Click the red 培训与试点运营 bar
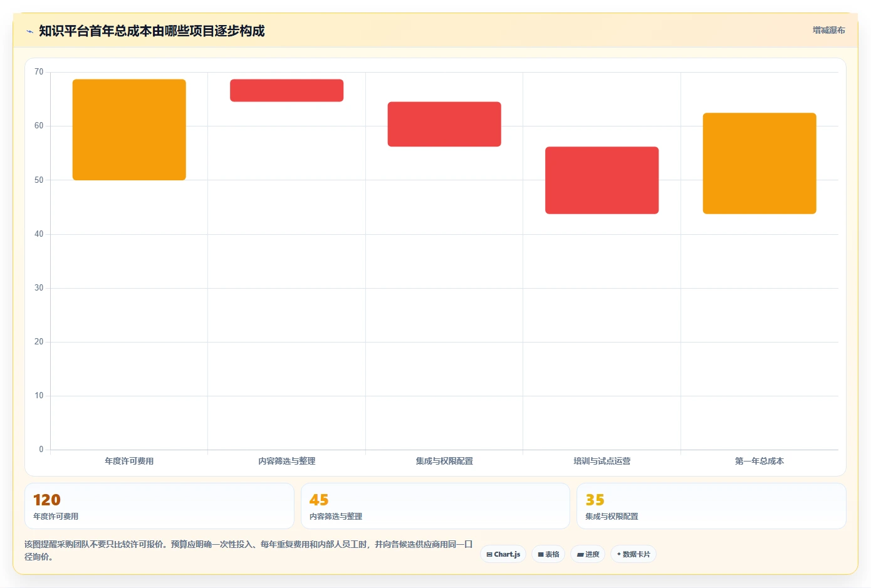The image size is (871, 588). click(602, 180)
